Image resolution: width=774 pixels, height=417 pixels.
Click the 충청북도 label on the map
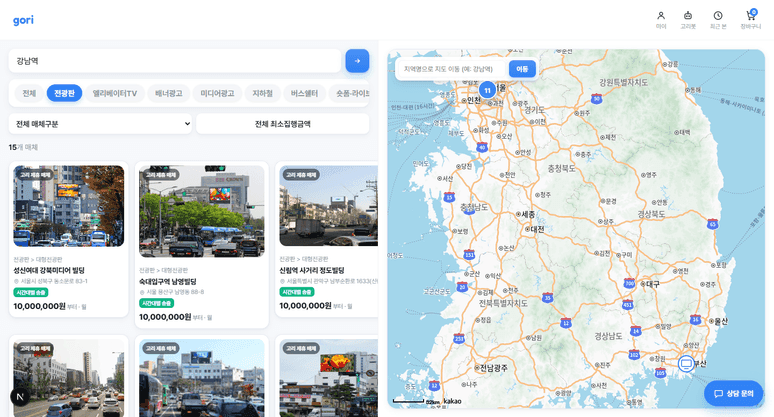point(561,169)
